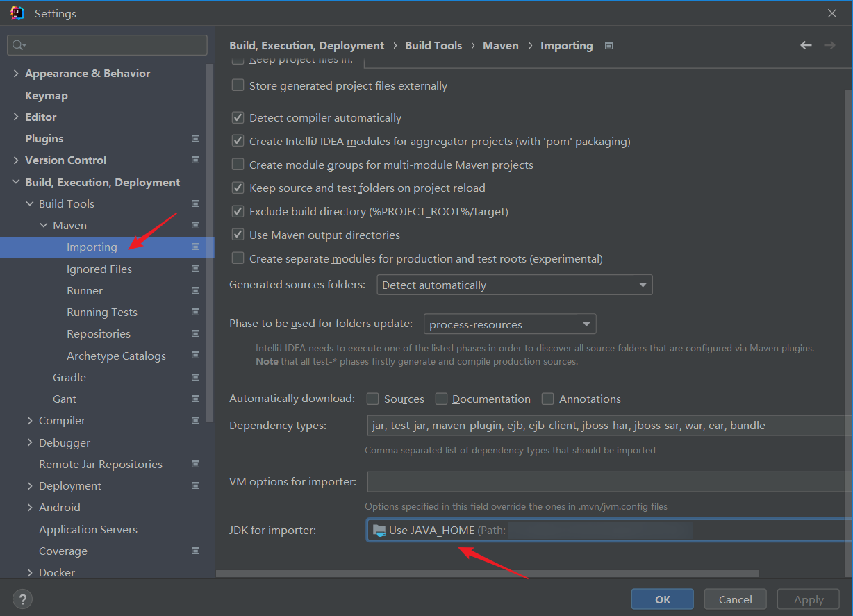The height and width of the screenshot is (616, 853).
Task: Toggle Use Maven output directories
Action: coord(238,235)
